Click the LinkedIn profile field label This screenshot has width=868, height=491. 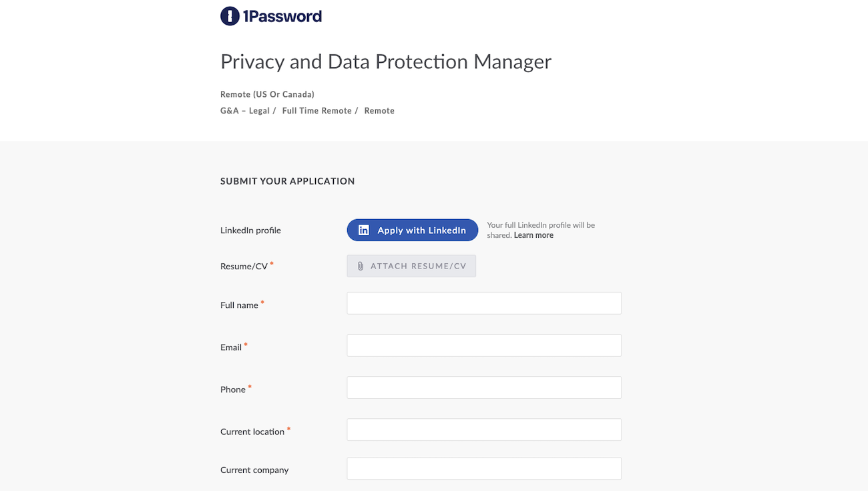(x=250, y=230)
